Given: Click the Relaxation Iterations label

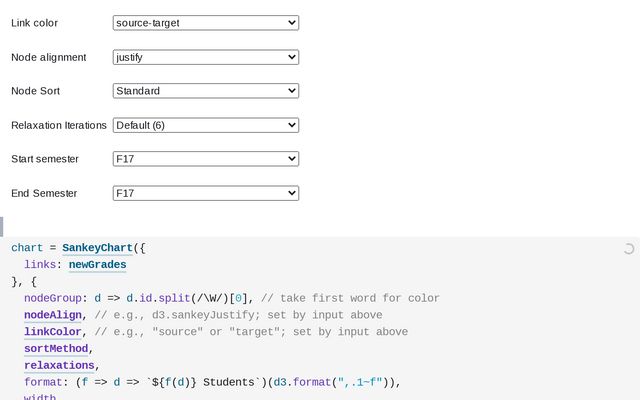Looking at the screenshot, I should click(x=58, y=125).
